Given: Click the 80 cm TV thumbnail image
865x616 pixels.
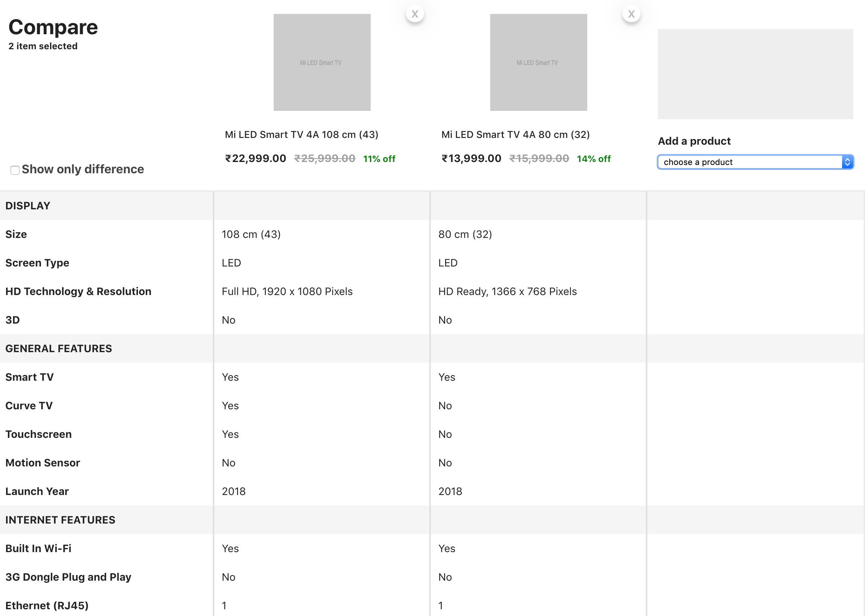Looking at the screenshot, I should 538,63.
